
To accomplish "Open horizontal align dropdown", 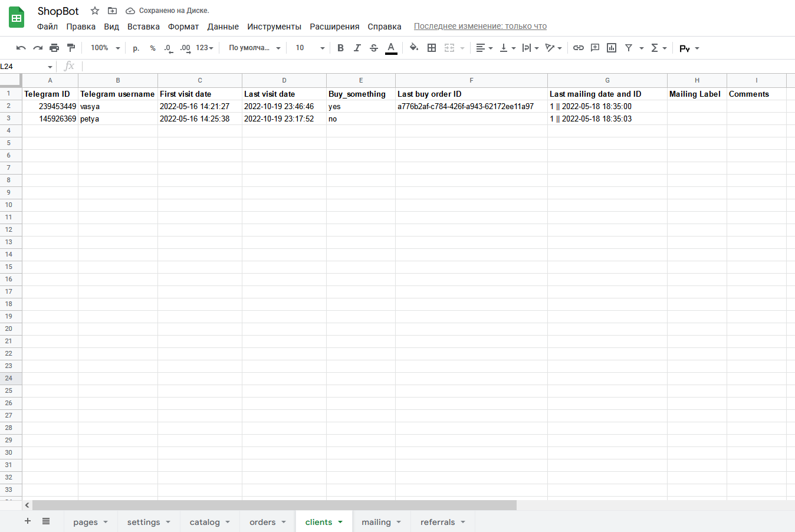I will pos(484,48).
